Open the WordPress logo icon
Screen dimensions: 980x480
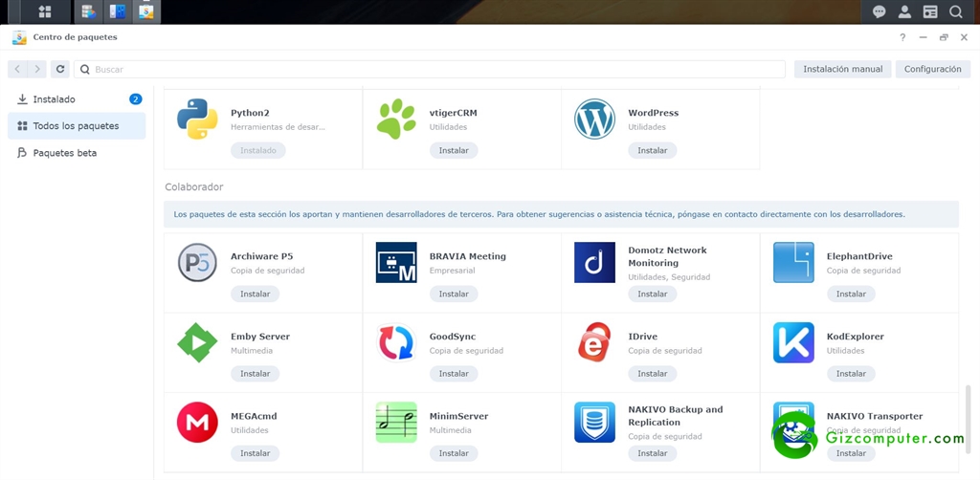point(595,119)
